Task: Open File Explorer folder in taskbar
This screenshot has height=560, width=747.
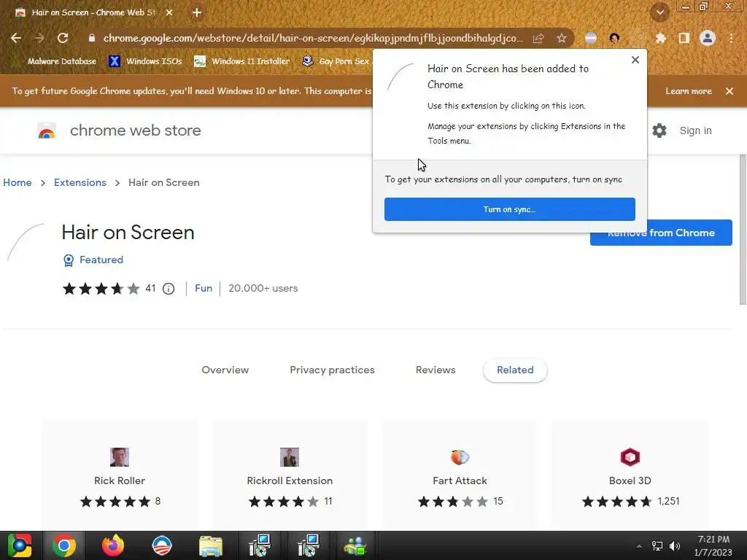Action: click(x=211, y=545)
